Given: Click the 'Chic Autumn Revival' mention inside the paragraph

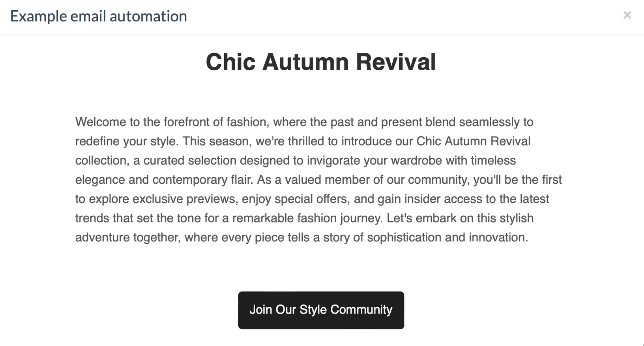Looking at the screenshot, I should point(473,141).
